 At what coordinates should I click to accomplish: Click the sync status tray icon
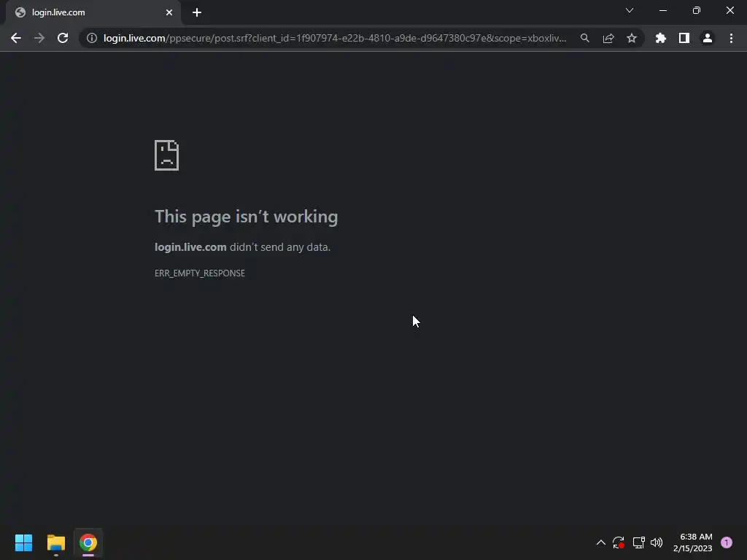tap(619, 542)
